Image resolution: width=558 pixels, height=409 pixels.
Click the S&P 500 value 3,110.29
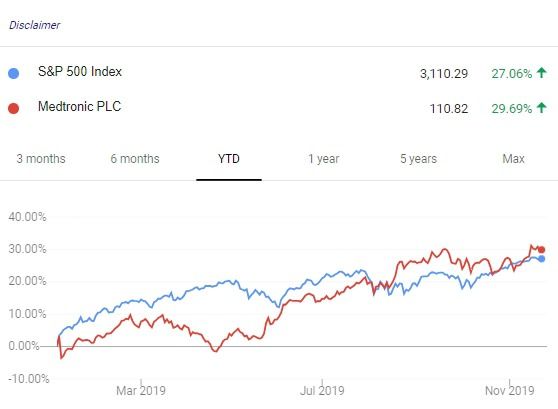coord(444,74)
